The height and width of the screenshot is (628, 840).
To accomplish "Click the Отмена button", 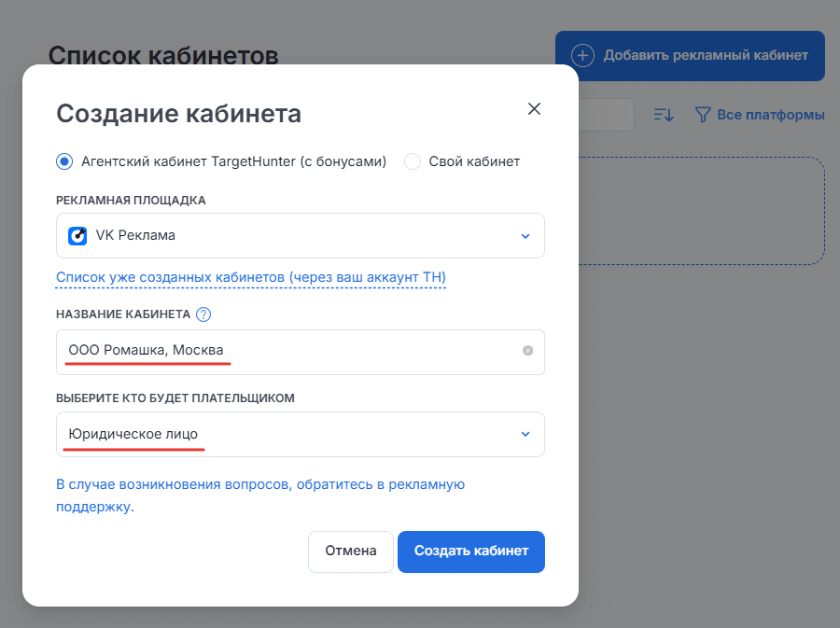I will 351,551.
